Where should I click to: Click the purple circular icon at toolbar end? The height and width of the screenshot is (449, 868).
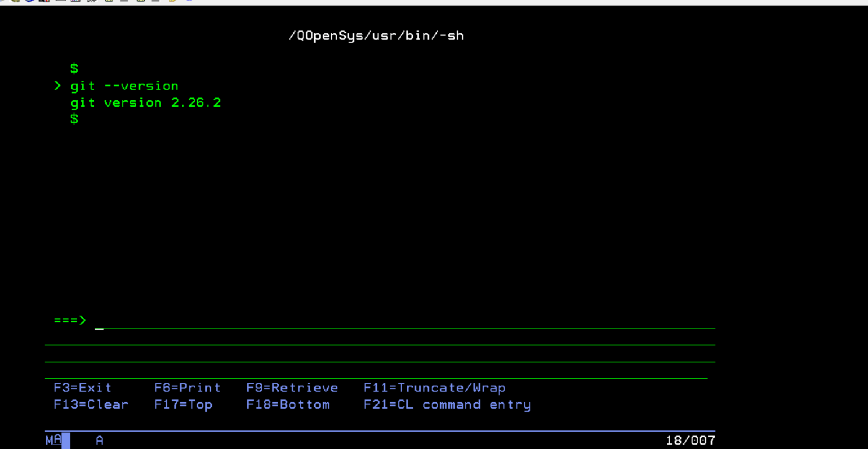[189, 3]
